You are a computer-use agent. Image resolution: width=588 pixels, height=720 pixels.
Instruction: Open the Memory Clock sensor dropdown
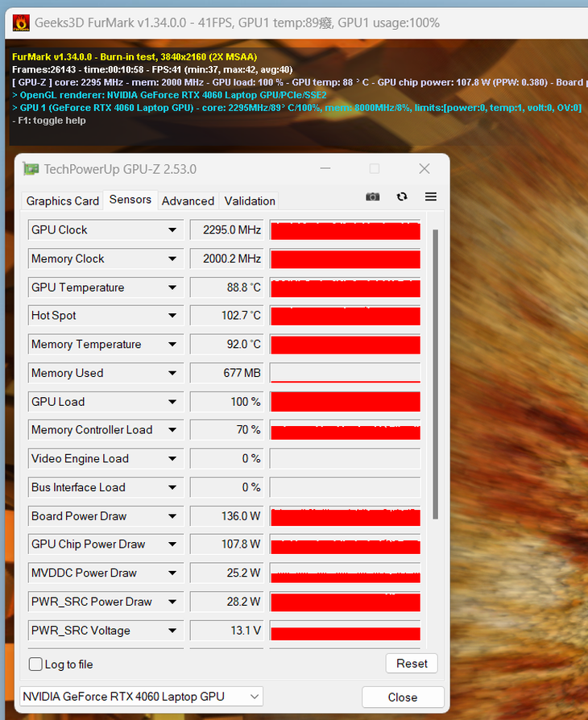pyautogui.click(x=172, y=259)
